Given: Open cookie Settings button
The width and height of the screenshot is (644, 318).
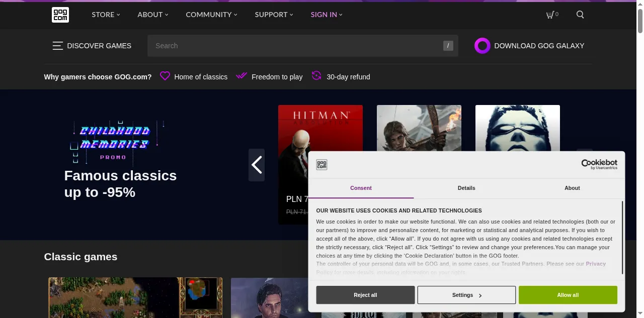Looking at the screenshot, I should (x=466, y=295).
